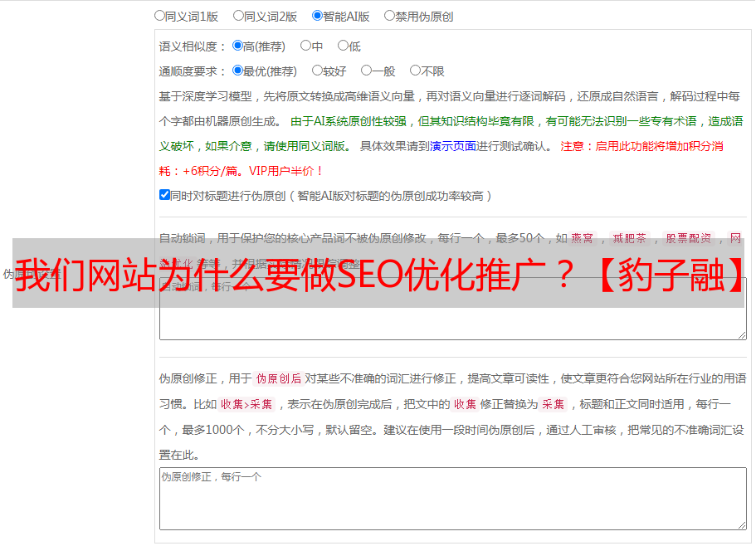Click the 股票配资 example tag
Screen dimensions: 756x546
[689, 238]
